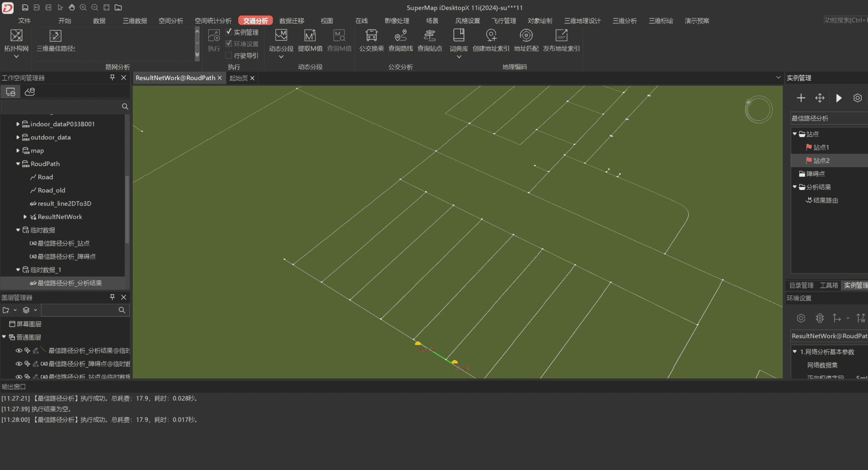This screenshot has width=868, height=470.
Task: Open the 三维最佳路径 tool
Action: tap(56, 36)
